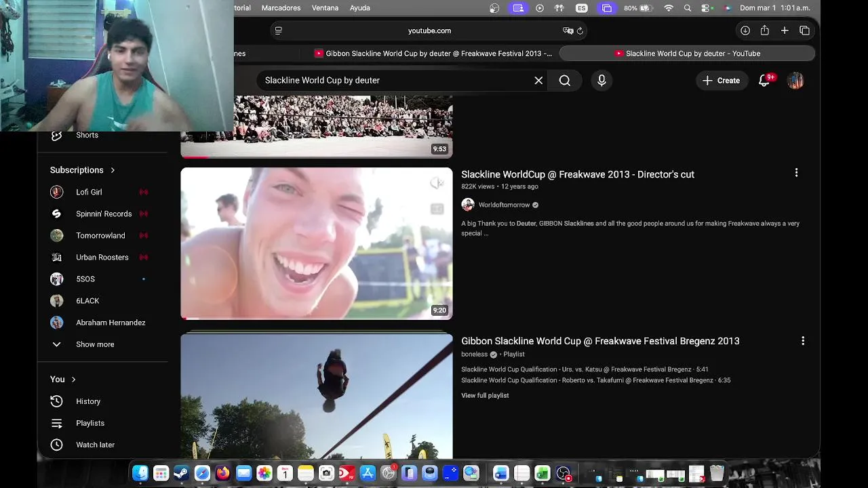Open Spotlight search in menu bar

[688, 8]
